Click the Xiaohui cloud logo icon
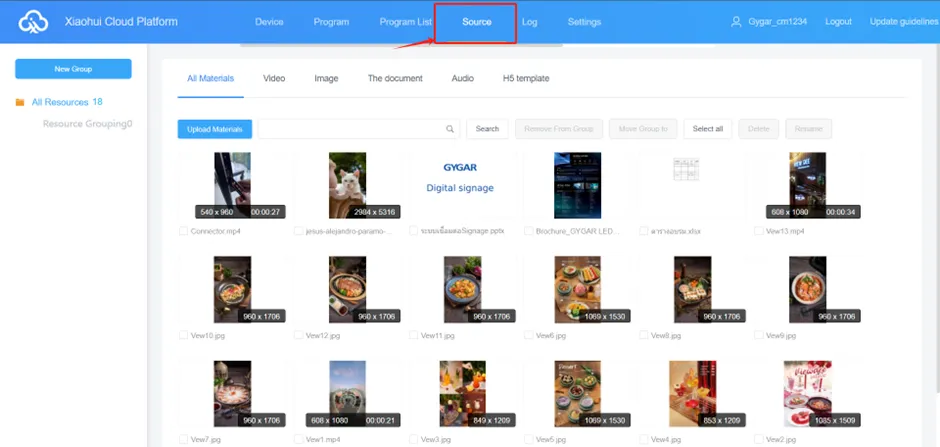Viewport: 940px width, 447px height. [x=33, y=23]
